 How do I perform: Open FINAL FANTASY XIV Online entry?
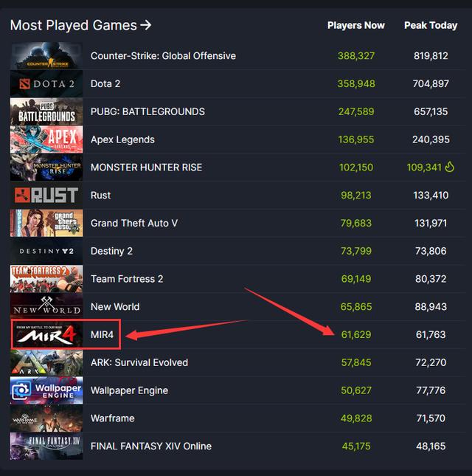point(151,446)
